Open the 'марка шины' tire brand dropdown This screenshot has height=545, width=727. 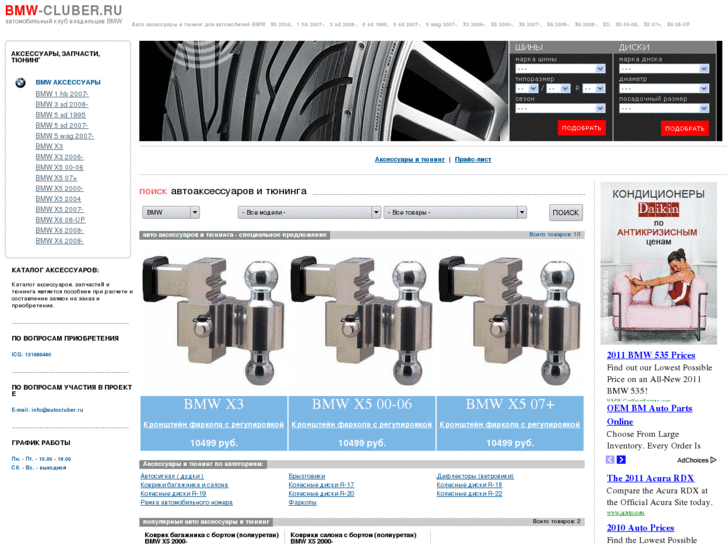point(560,69)
